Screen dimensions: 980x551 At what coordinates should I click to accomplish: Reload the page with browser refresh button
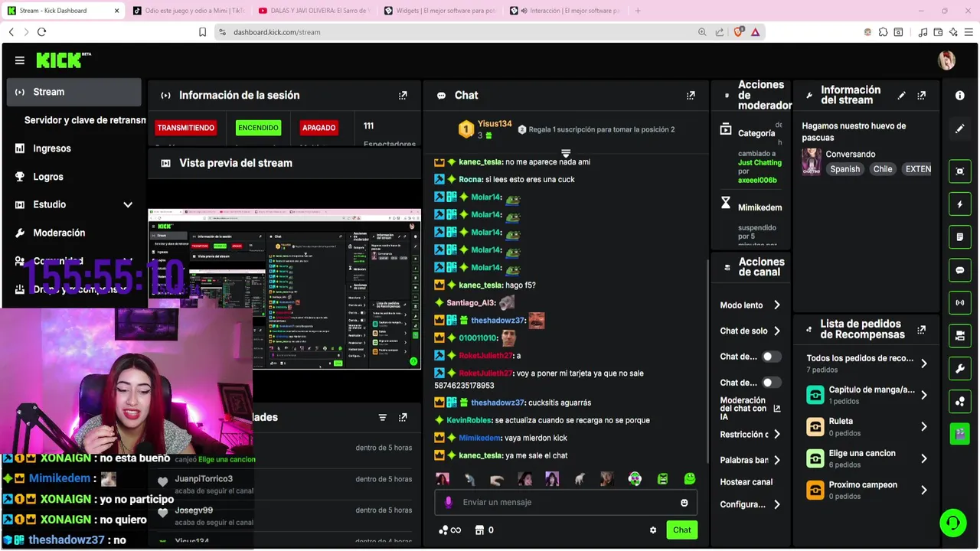(x=41, y=32)
